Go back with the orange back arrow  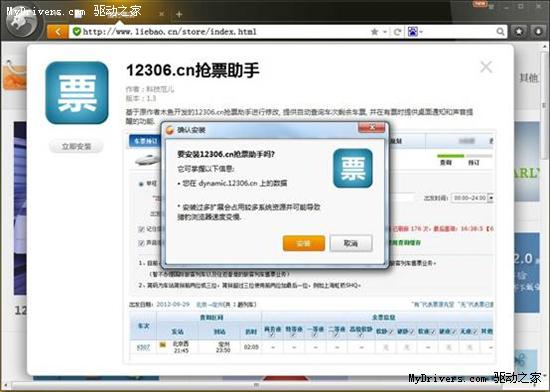[58, 32]
